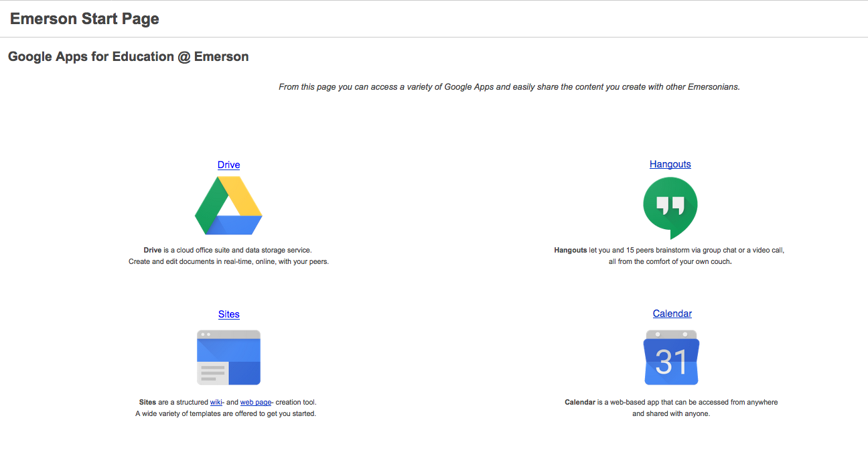
Task: Open the Calendar 31 icon
Action: coord(672,357)
